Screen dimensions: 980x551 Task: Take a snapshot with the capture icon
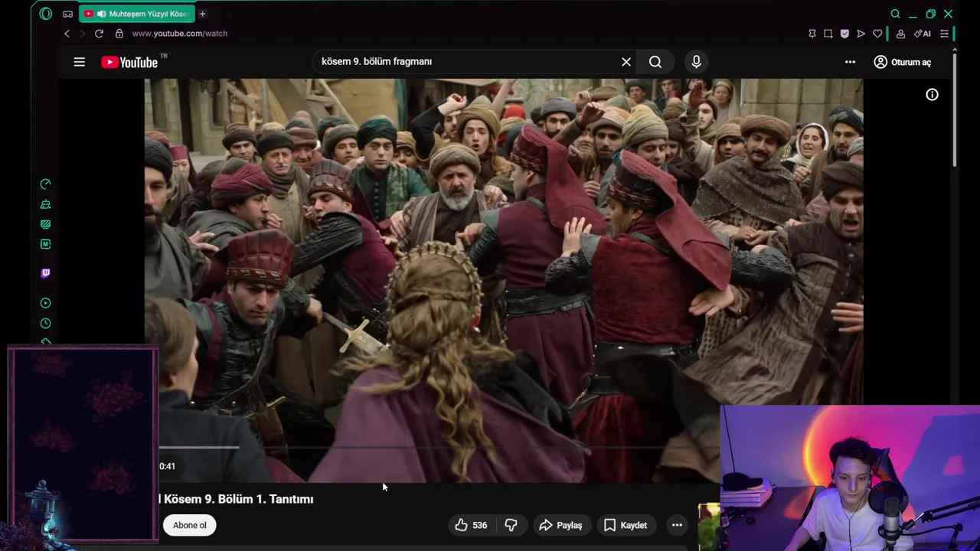tap(828, 34)
